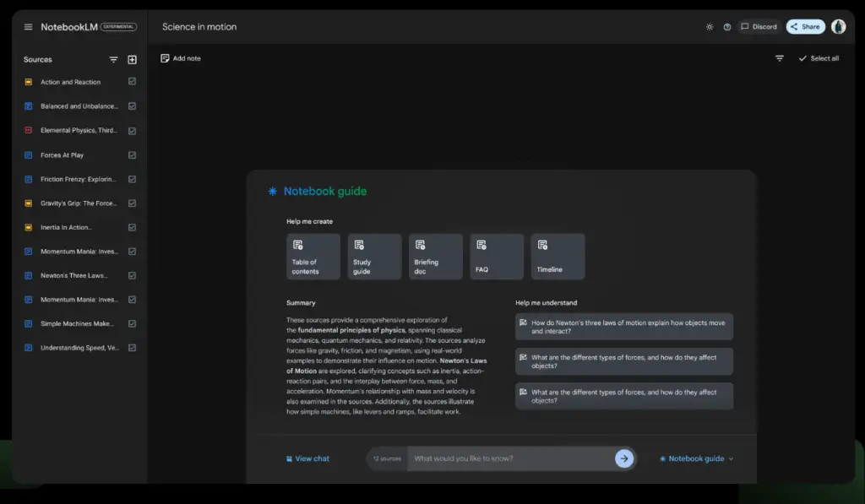Click the send arrow button
Viewport: 865px width, 504px height.
pyautogui.click(x=623, y=458)
